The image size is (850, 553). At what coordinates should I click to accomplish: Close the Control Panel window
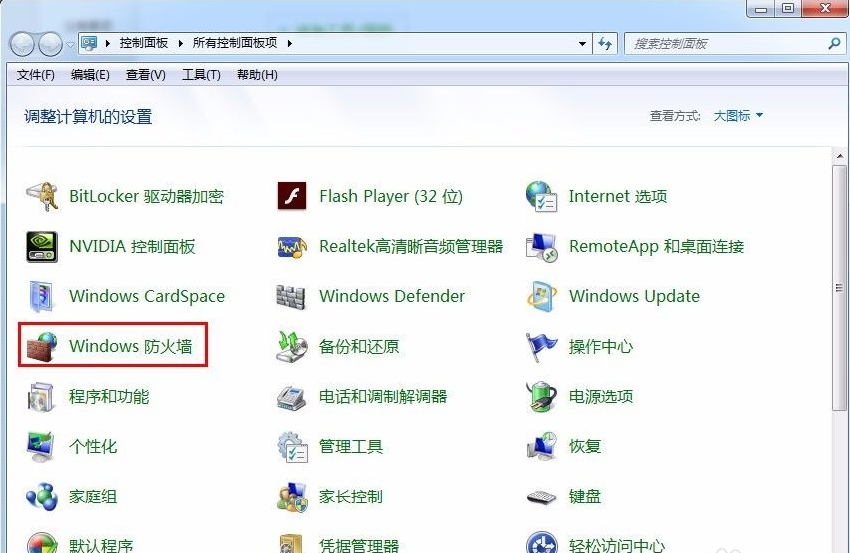pos(825,8)
